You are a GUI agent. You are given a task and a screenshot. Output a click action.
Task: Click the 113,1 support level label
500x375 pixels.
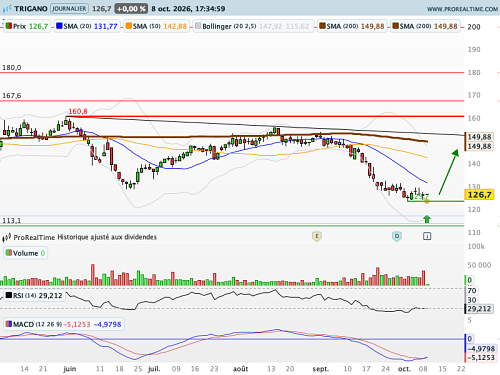[x=12, y=221]
